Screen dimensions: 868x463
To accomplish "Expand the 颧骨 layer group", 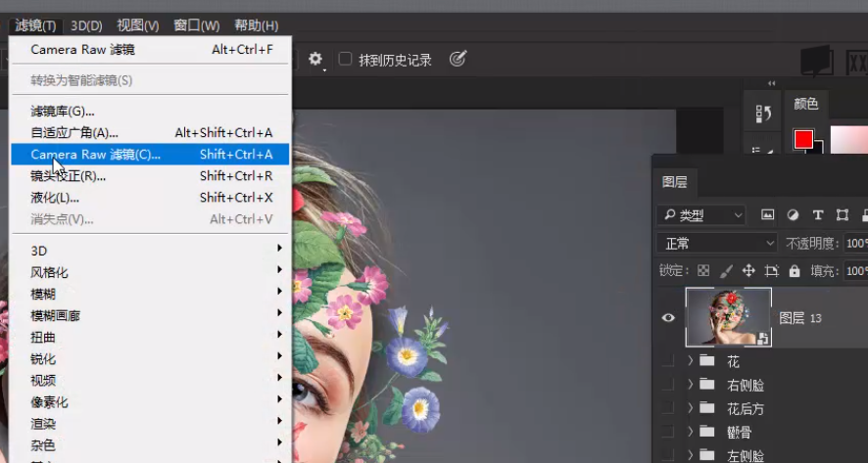I will 691,431.
